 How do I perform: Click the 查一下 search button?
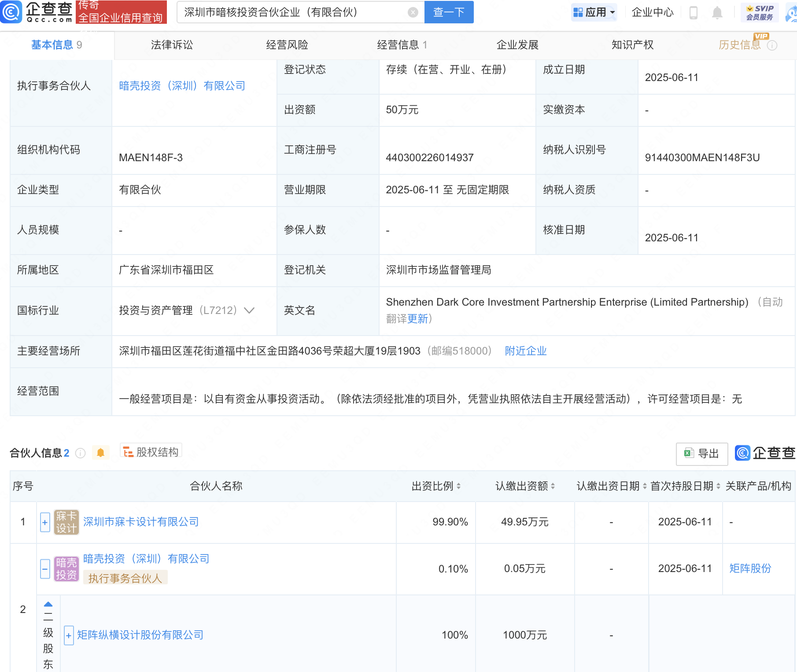(x=449, y=12)
